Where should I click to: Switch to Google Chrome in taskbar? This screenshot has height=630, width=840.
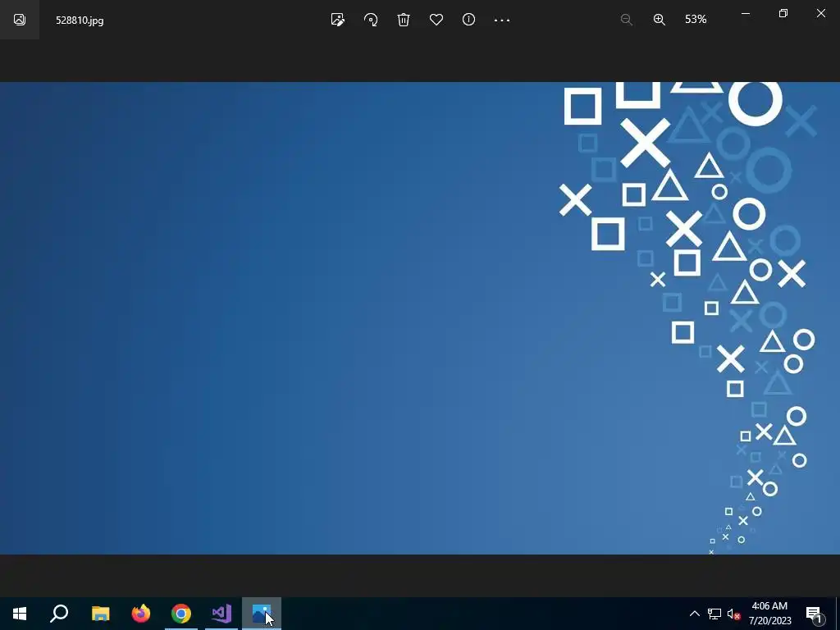(181, 614)
